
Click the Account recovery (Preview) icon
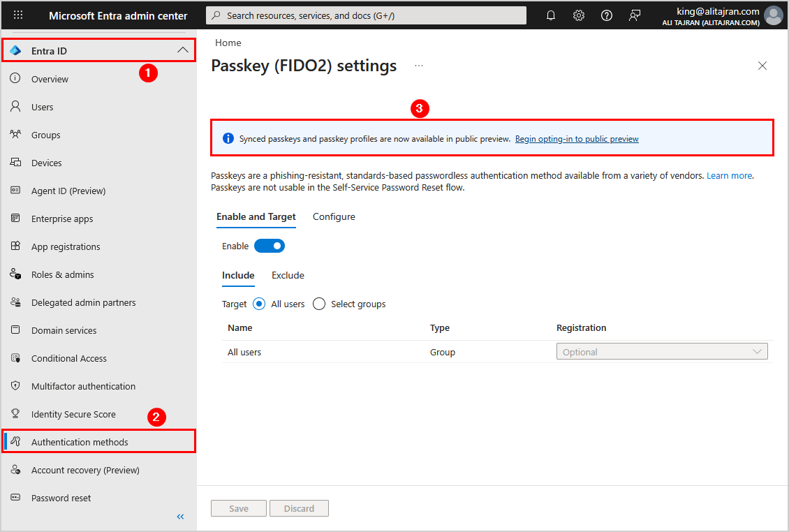(15, 470)
